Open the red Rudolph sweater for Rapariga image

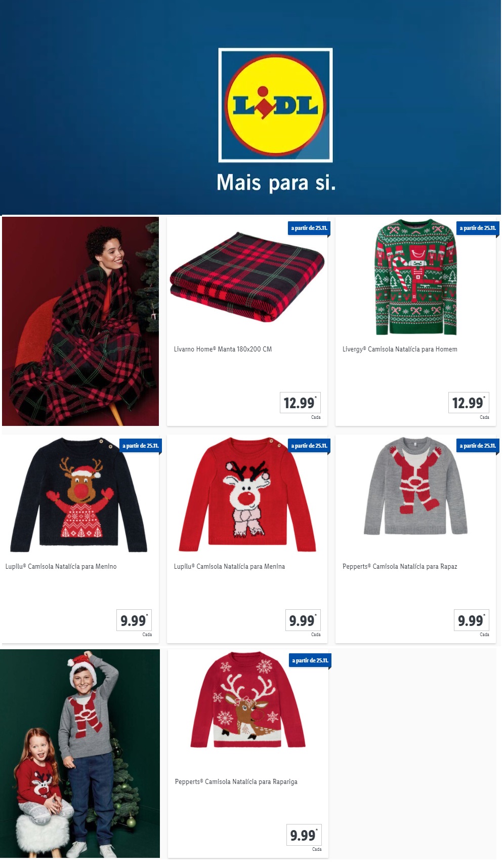(x=248, y=700)
